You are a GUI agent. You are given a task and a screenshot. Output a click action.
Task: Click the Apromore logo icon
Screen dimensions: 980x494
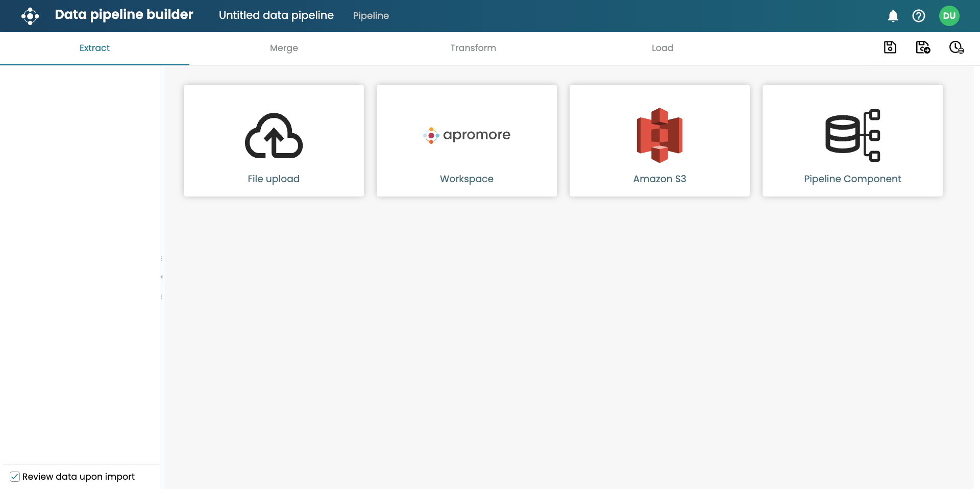click(x=30, y=16)
